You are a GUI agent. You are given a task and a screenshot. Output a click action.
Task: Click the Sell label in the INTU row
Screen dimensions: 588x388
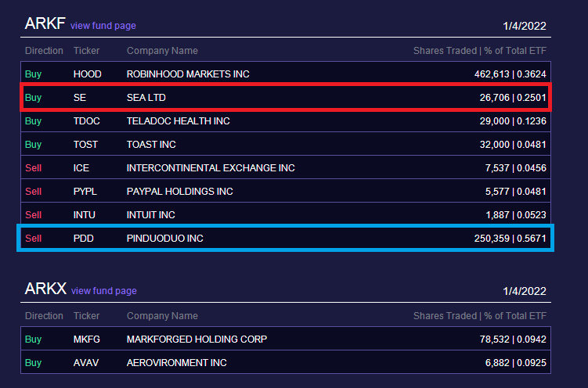point(33,215)
